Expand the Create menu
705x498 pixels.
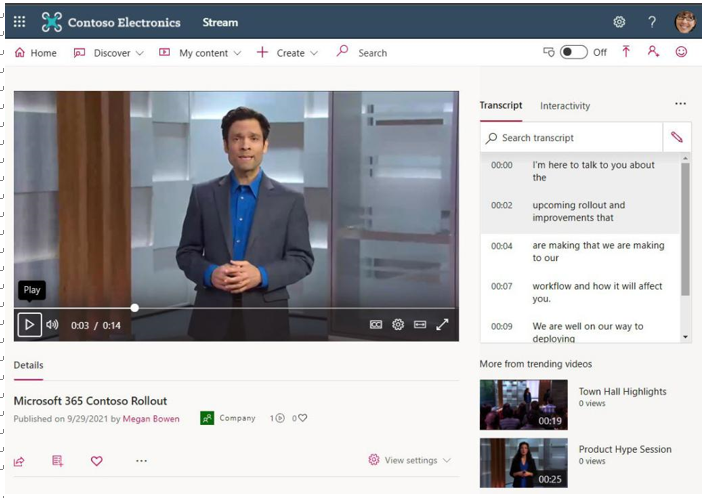click(287, 53)
